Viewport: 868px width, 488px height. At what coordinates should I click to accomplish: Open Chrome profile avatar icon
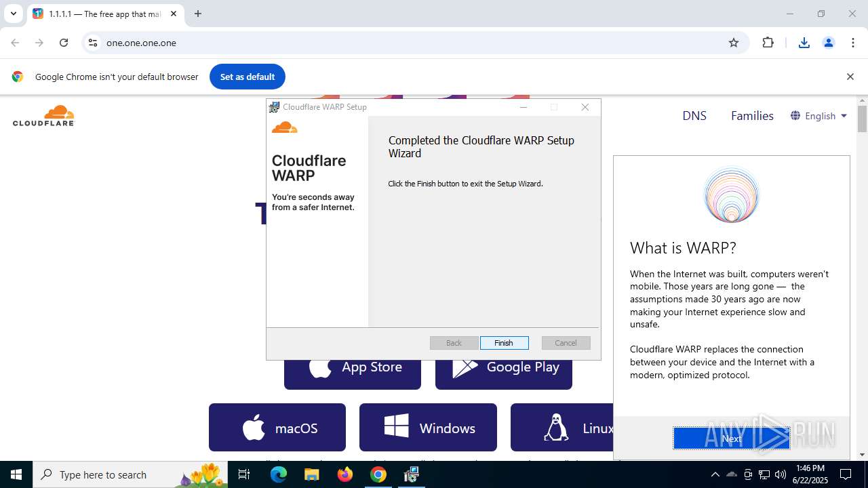coord(829,43)
